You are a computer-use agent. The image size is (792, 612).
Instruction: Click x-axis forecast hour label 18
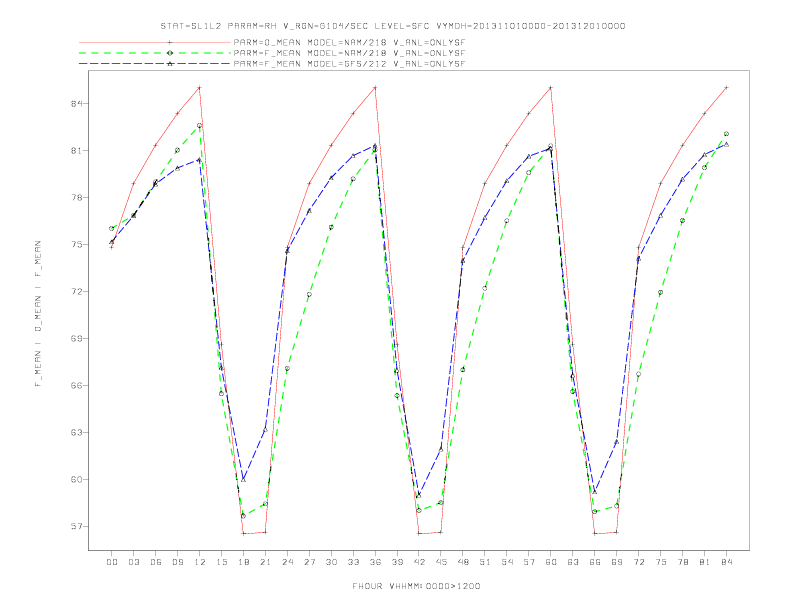(243, 562)
